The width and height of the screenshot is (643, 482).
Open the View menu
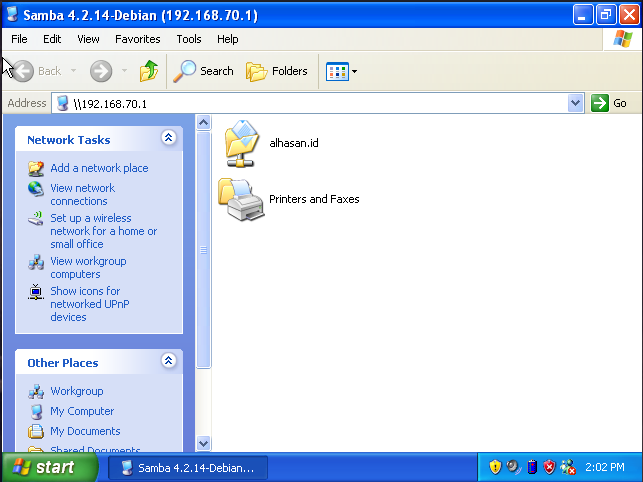click(88, 39)
